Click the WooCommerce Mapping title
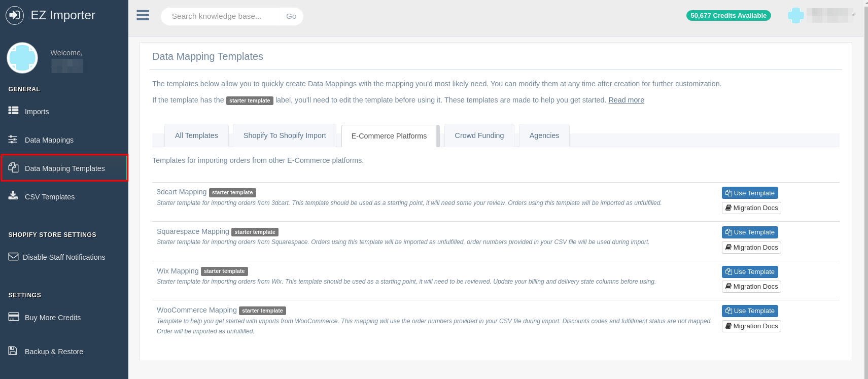 tap(197, 310)
